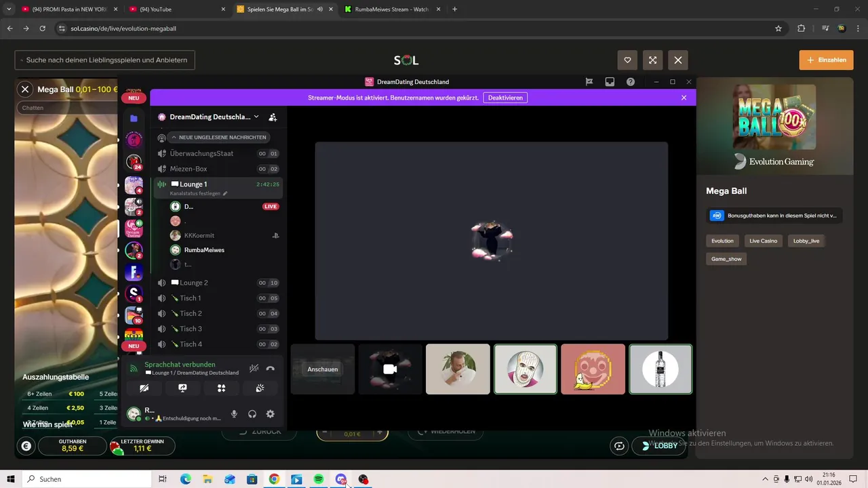Close the casino game with X button
Screen dimensions: 868x488
tap(678, 60)
